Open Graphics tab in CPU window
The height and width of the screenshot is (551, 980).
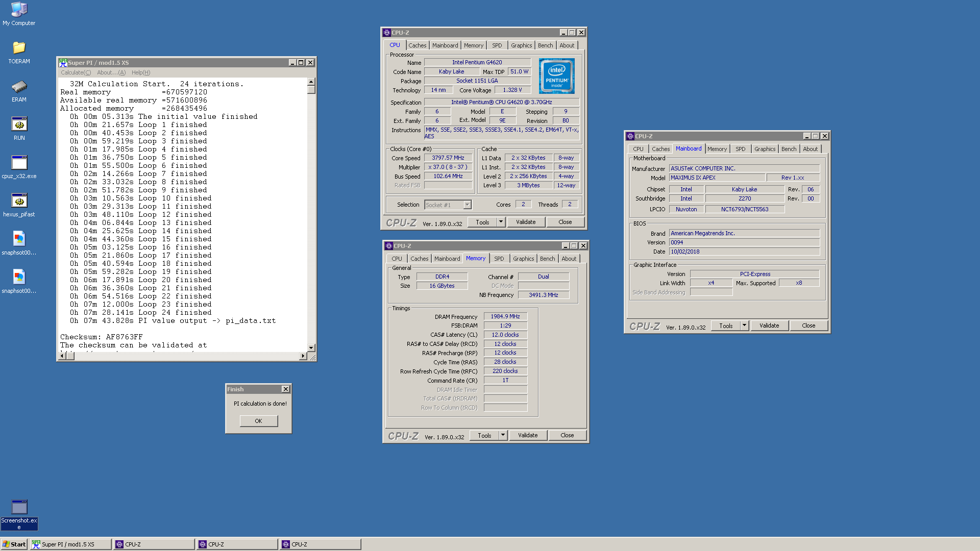tap(522, 45)
